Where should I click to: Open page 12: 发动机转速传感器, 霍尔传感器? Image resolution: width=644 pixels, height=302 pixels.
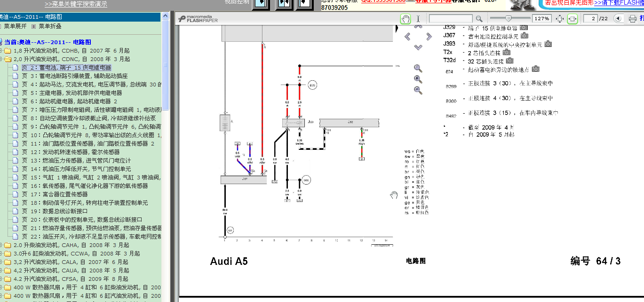tap(71, 152)
